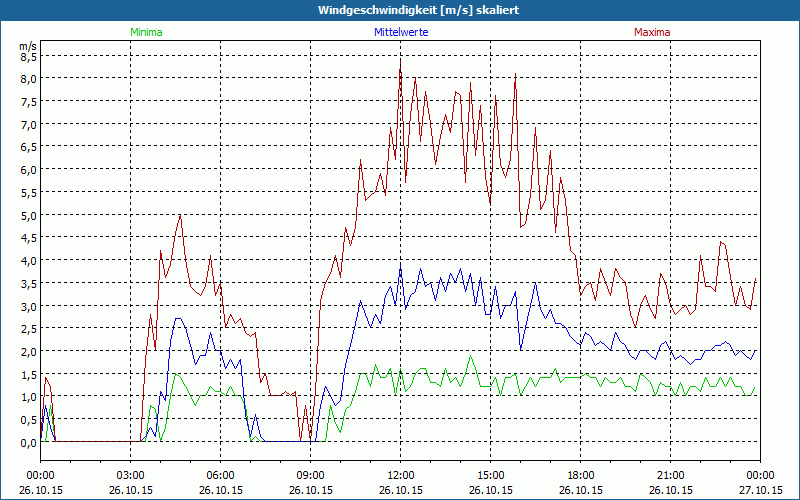Click the red Maxima legend label
This screenshot has height=500, width=800.
pos(652,32)
